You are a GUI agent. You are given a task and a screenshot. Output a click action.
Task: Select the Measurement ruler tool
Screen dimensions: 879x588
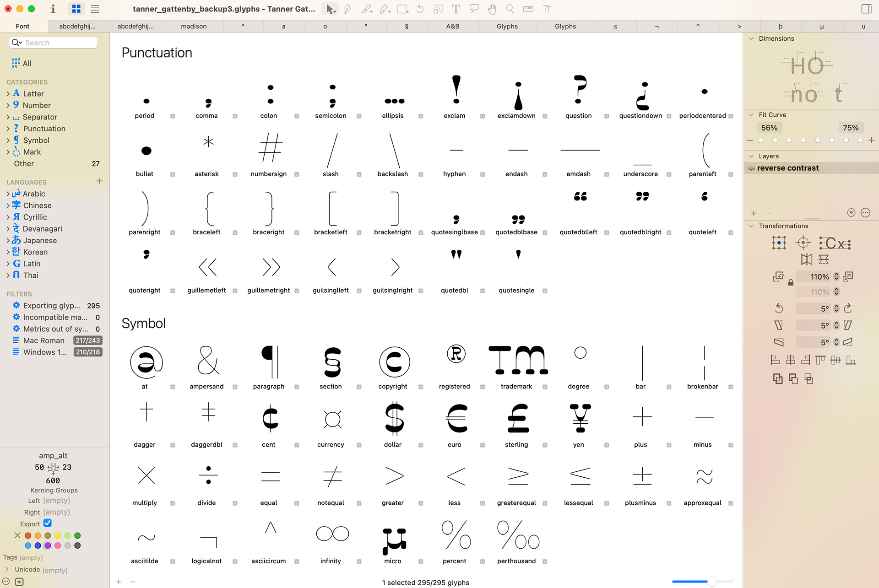click(528, 9)
